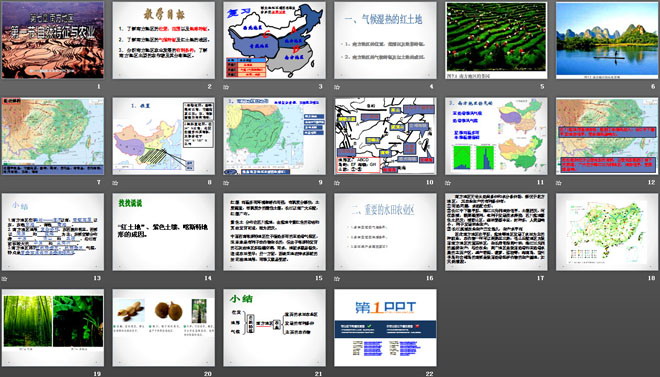Select slide 19 bamboo forest photos thumbnail
This screenshot has width=660, height=377.
[x=53, y=328]
